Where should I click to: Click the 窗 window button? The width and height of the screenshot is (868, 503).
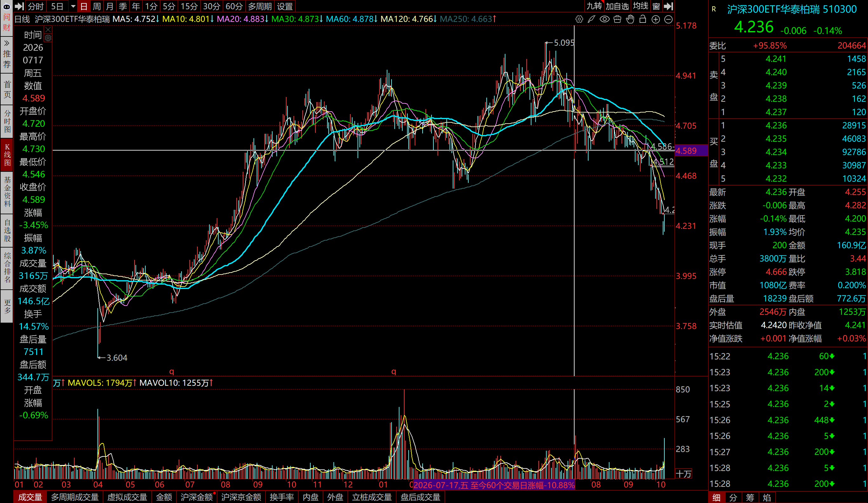[x=656, y=6]
